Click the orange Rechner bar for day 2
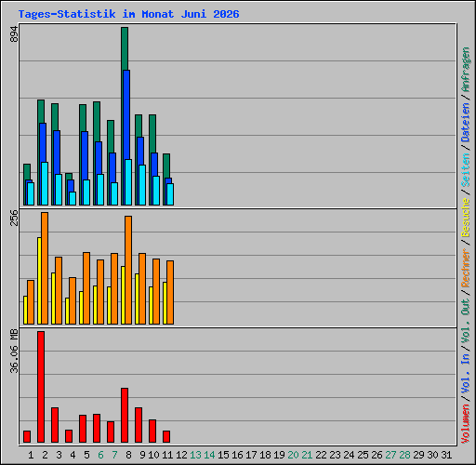 [x=45, y=269]
